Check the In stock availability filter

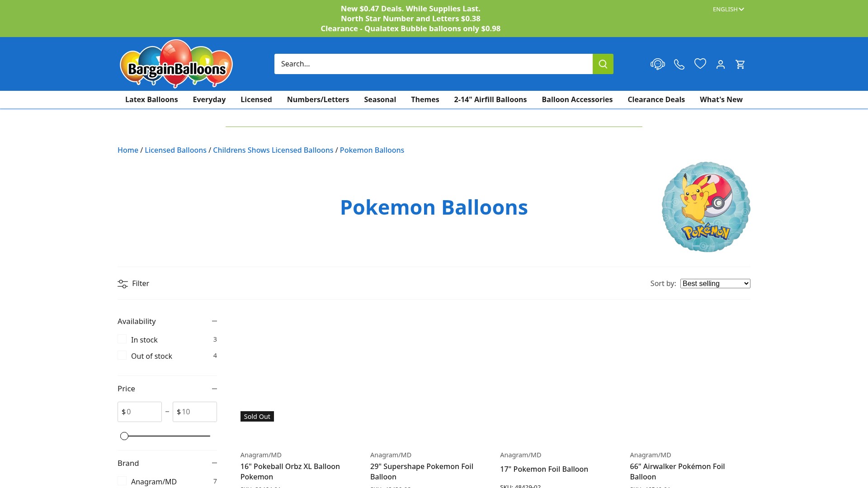pyautogui.click(x=122, y=339)
